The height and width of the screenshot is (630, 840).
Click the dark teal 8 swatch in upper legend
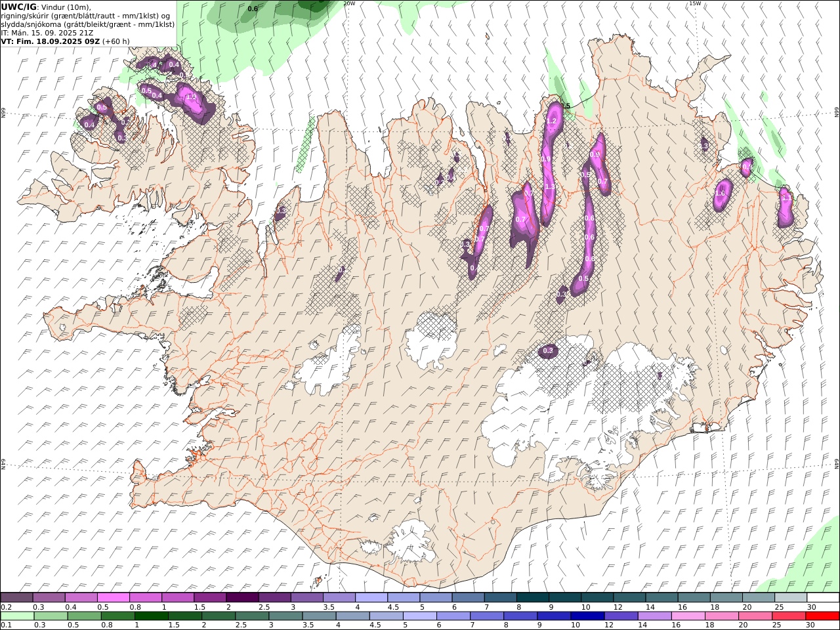pyautogui.click(x=532, y=597)
